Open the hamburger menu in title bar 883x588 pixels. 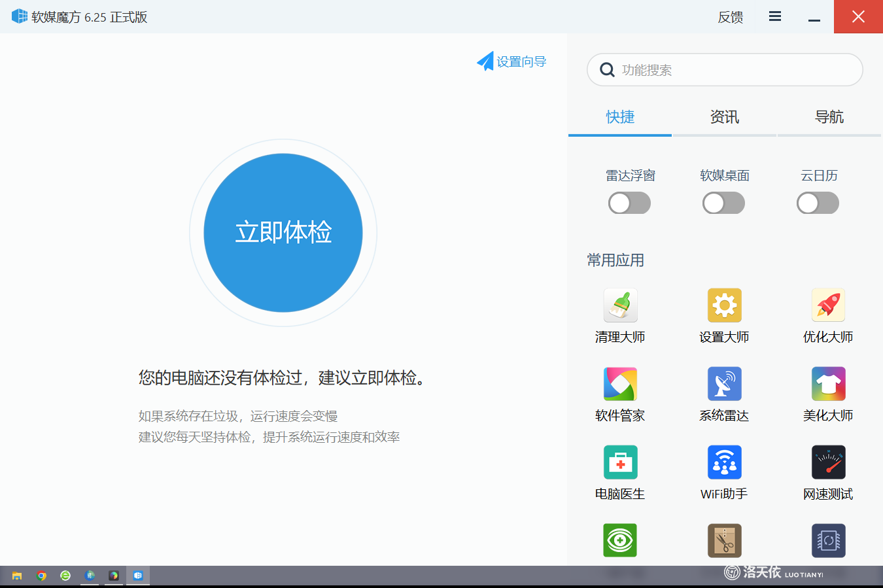775,16
